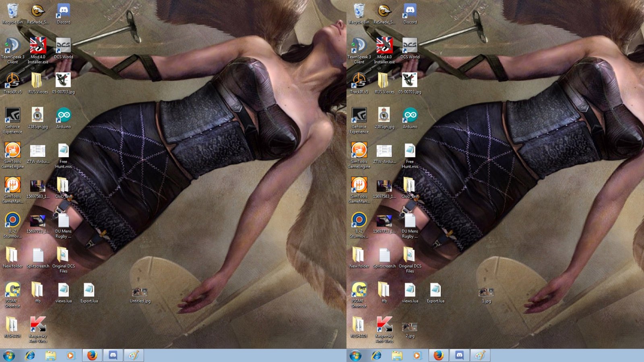Select CloD_Enh folder on left screen
The height and width of the screenshot is (362, 644).
tap(63, 188)
